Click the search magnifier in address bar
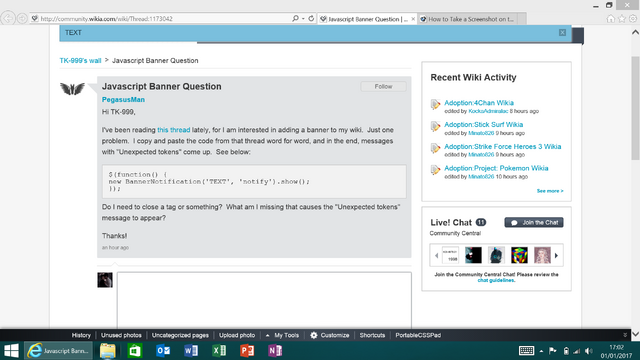This screenshot has width=640, height=360. (295, 18)
